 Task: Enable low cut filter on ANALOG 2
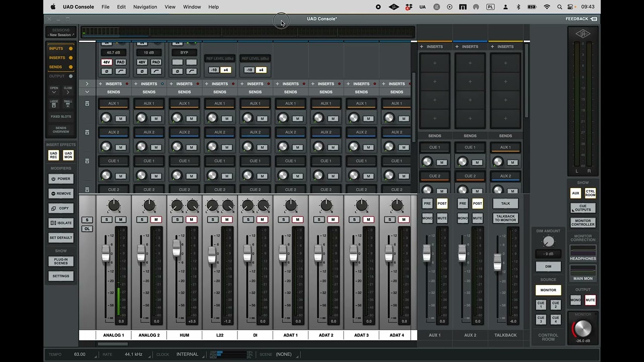[x=156, y=71]
